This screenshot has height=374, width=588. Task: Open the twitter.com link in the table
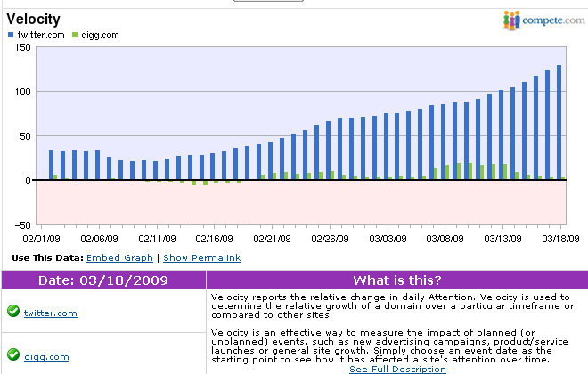pyautogui.click(x=51, y=313)
